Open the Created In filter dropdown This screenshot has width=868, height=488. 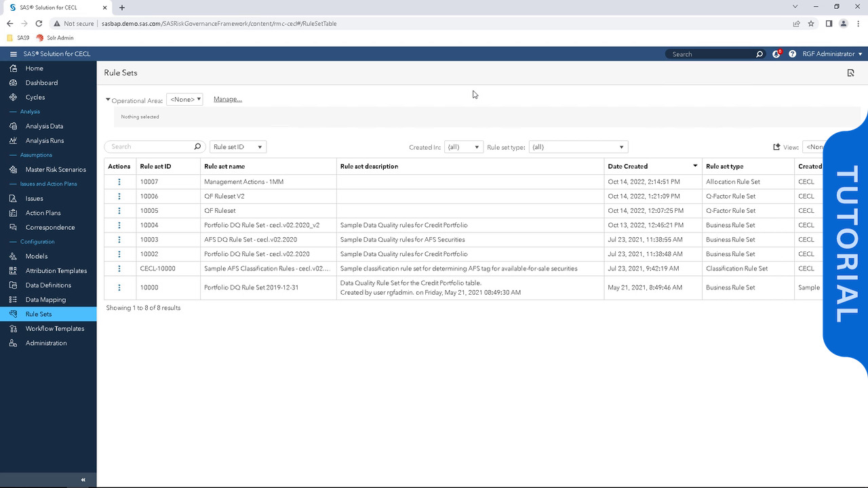point(464,147)
